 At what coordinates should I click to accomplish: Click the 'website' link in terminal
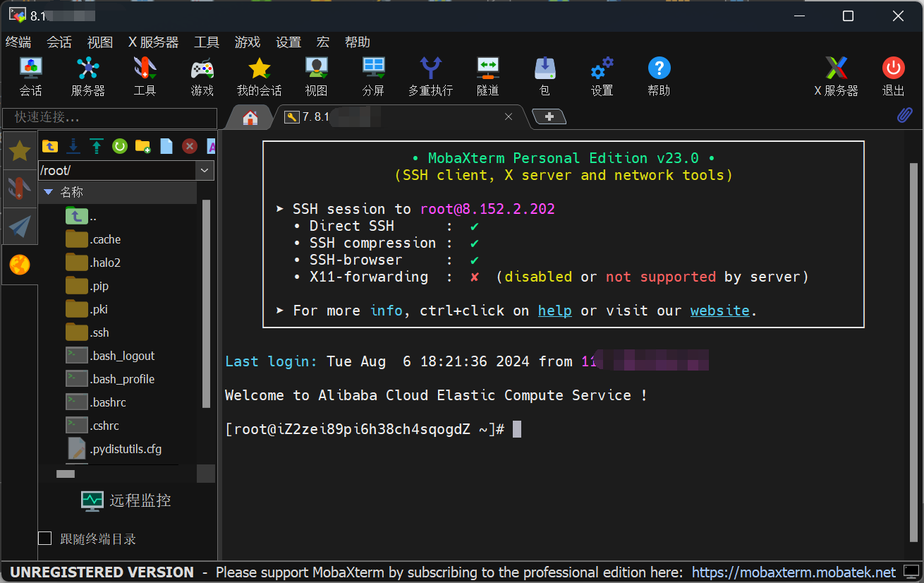pos(720,311)
